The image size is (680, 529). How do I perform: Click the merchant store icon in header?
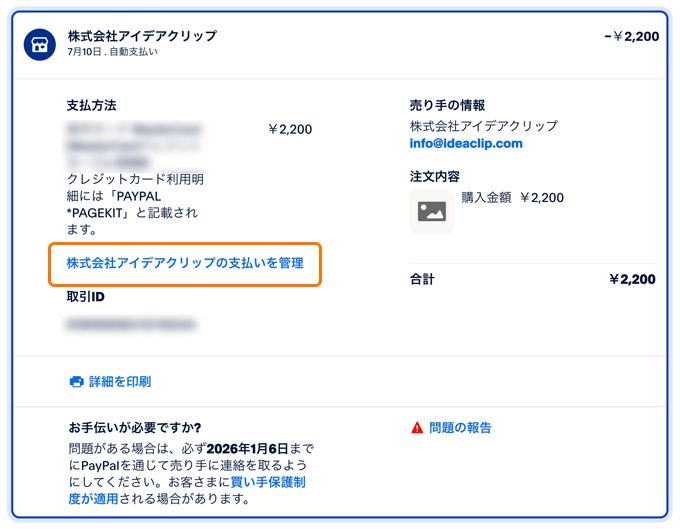39,44
